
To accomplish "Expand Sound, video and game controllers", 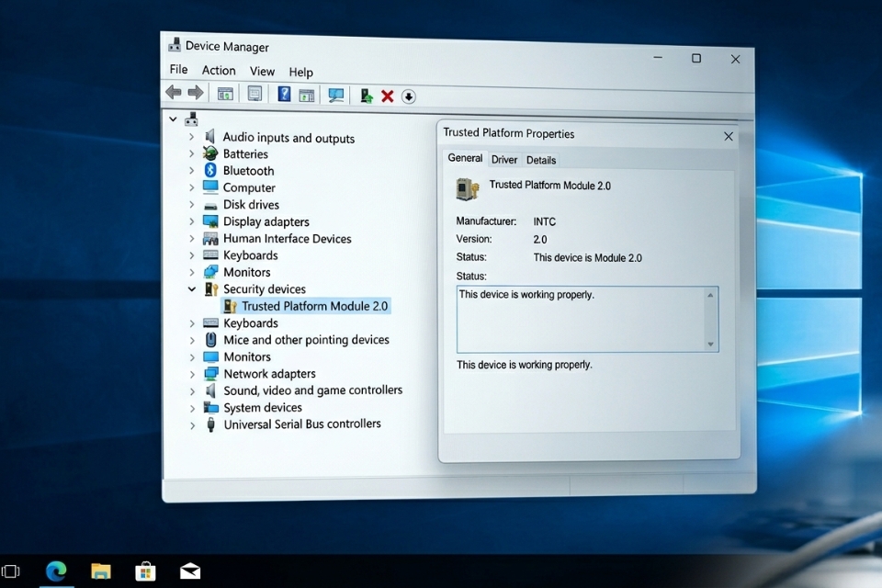I will pos(192,391).
